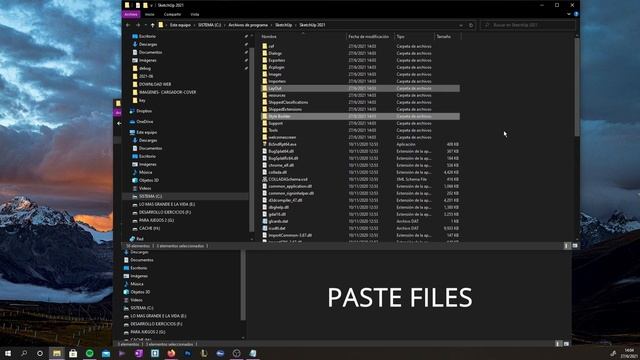
Task: Switch front window to large icons view
Action: [x=575, y=246]
